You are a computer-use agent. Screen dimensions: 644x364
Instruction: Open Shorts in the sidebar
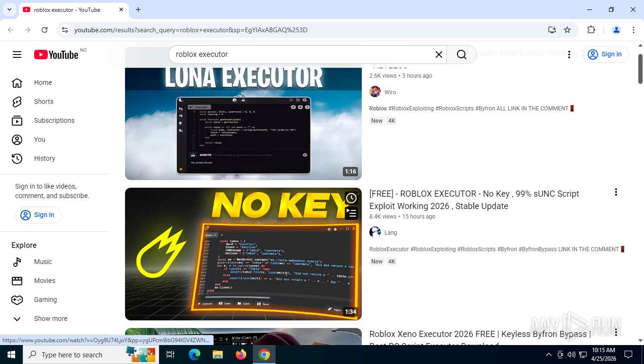click(54, 101)
